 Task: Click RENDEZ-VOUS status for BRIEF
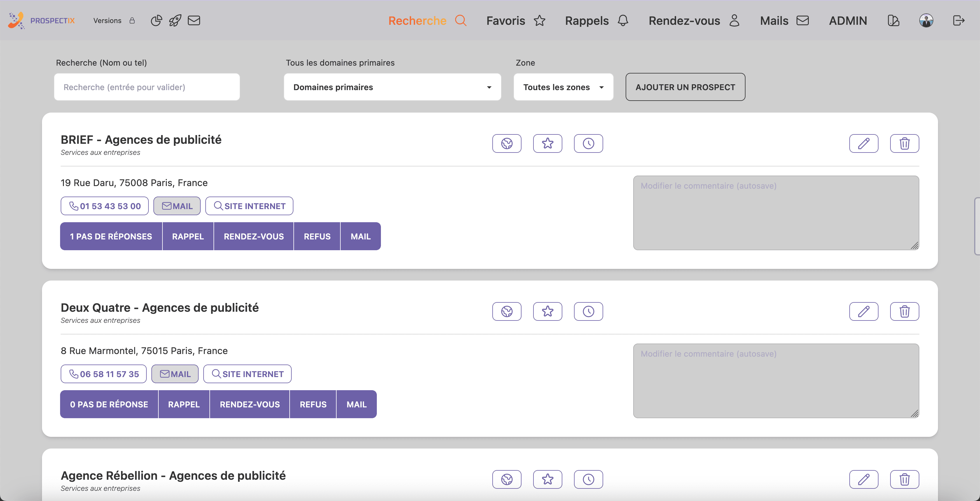(x=254, y=236)
